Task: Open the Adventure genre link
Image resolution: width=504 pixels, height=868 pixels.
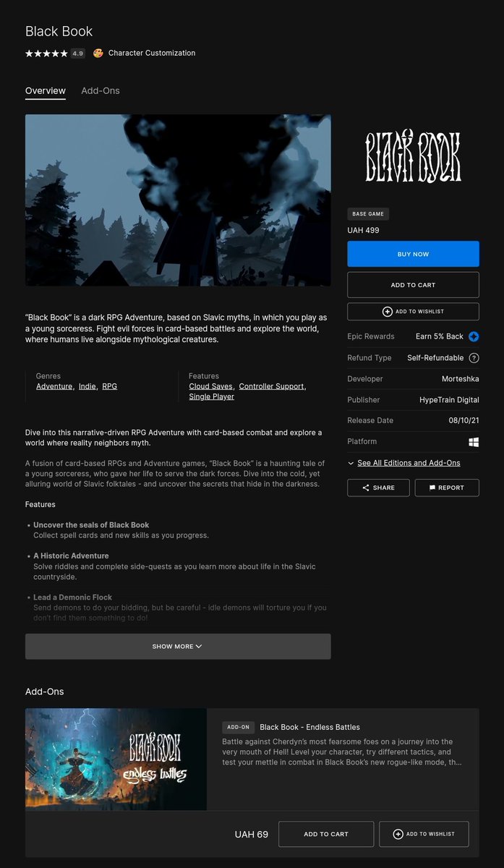Action: click(x=54, y=386)
